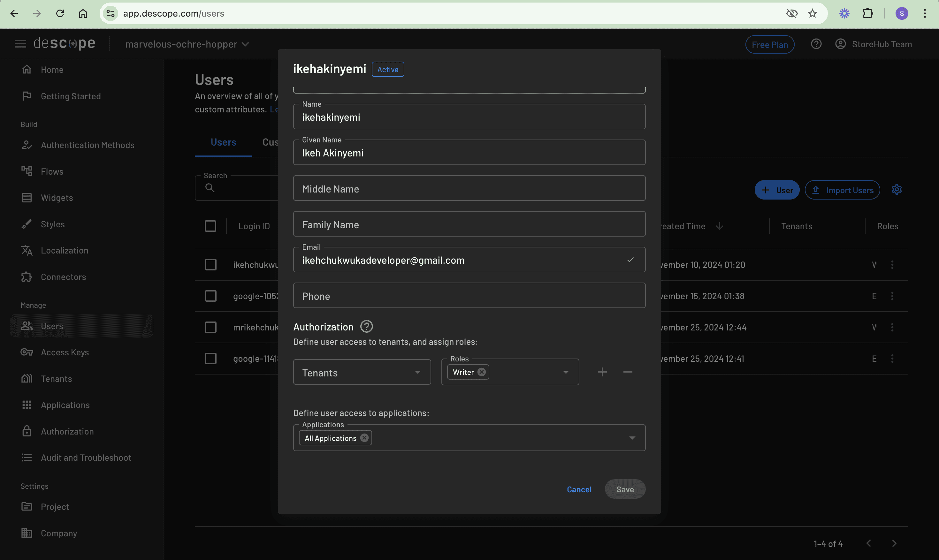Image resolution: width=939 pixels, height=560 pixels.
Task: Click the help icon in top header
Action: 816,44
